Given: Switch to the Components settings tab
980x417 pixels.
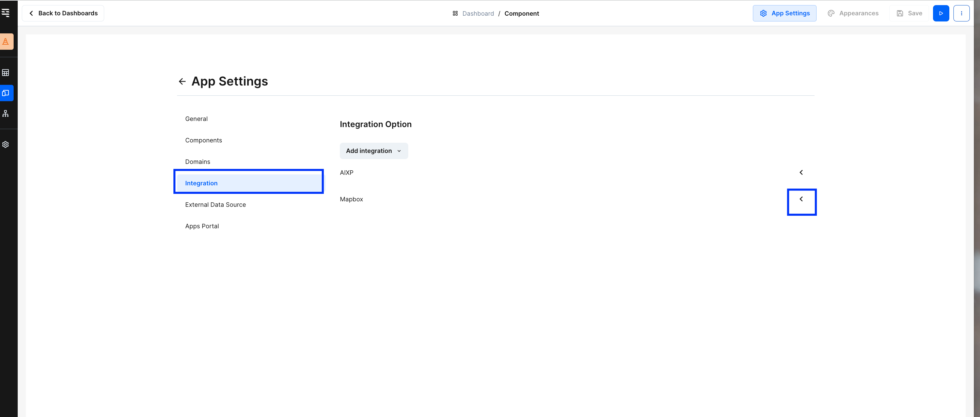Looking at the screenshot, I should (x=203, y=140).
